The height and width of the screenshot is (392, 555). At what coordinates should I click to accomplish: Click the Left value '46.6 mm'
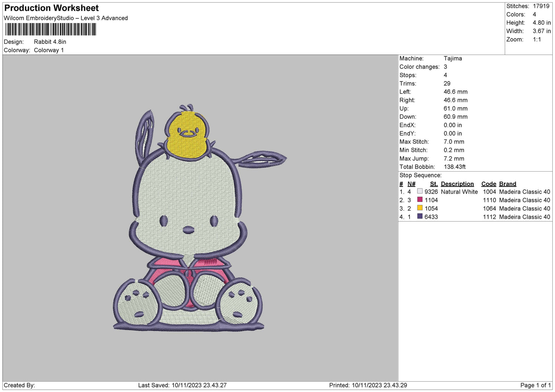tap(456, 92)
